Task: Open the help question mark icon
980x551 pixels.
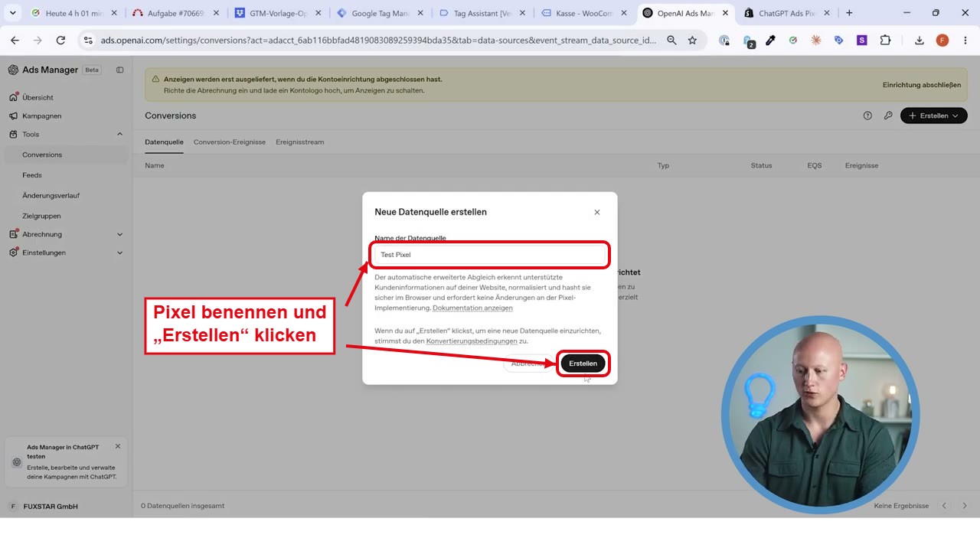Action: coord(867,116)
